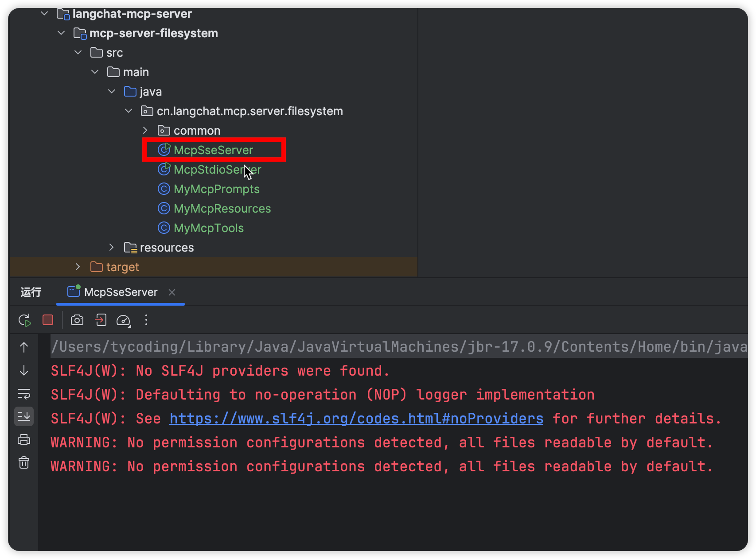Click the camera thread dump icon

pyautogui.click(x=77, y=320)
